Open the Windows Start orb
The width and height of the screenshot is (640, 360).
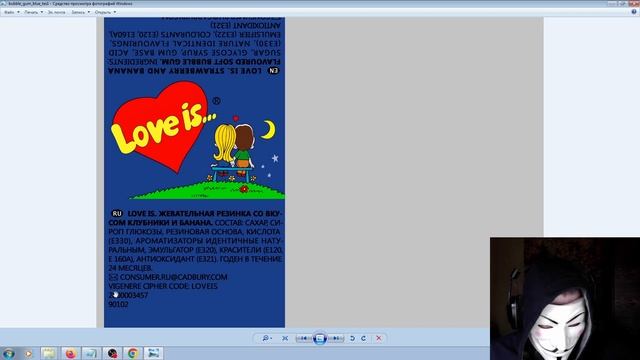[9, 353]
